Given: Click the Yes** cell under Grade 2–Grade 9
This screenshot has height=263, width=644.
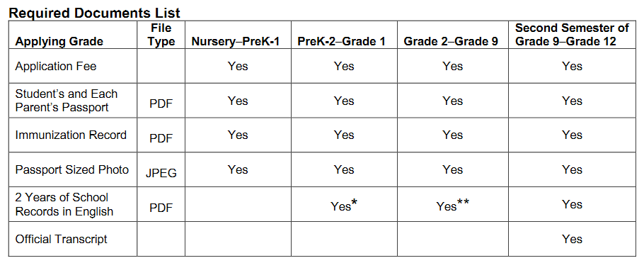Looking at the screenshot, I should [453, 206].
